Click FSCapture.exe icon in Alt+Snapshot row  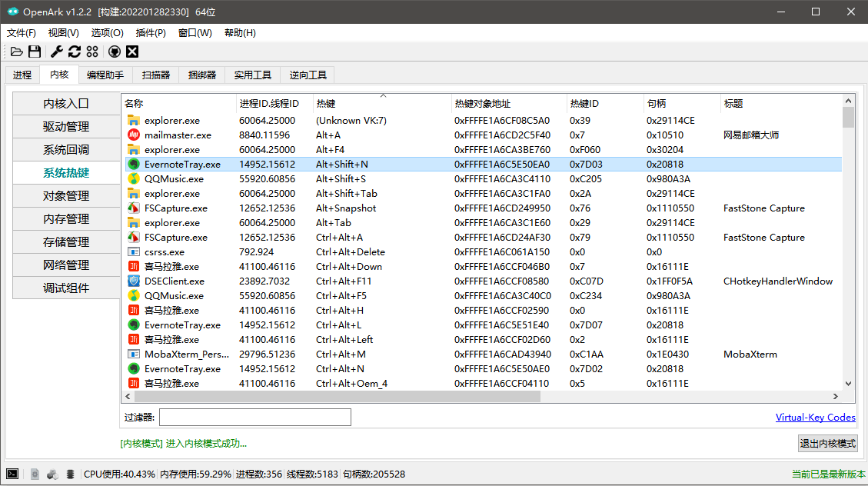point(134,208)
